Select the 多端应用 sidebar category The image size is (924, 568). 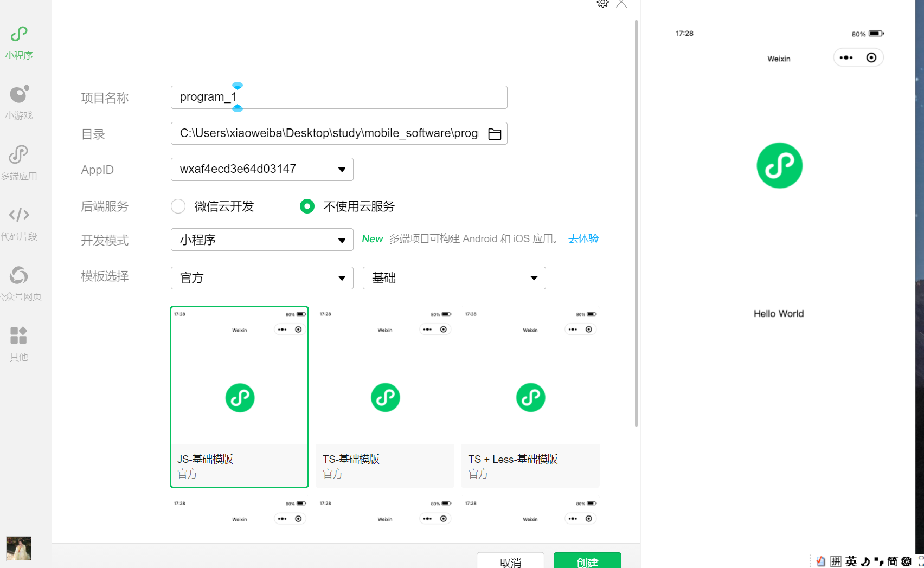pyautogui.click(x=19, y=163)
